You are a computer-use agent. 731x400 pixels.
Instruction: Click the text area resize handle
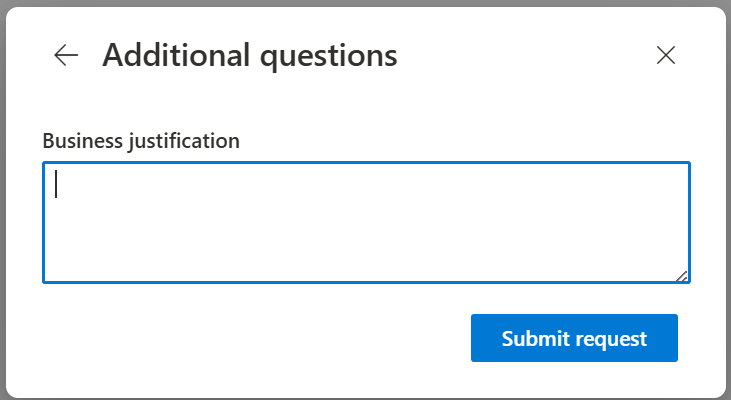682,276
